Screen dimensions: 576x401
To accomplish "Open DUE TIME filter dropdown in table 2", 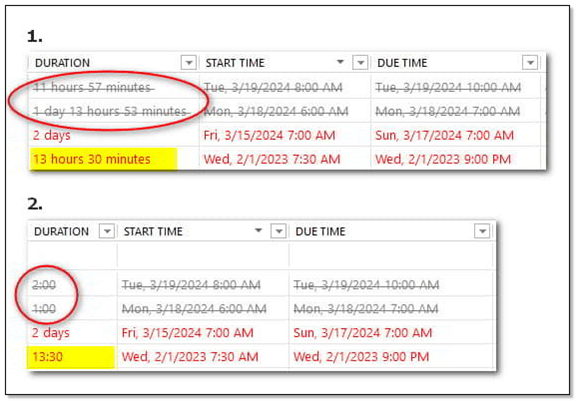I will tap(482, 231).
